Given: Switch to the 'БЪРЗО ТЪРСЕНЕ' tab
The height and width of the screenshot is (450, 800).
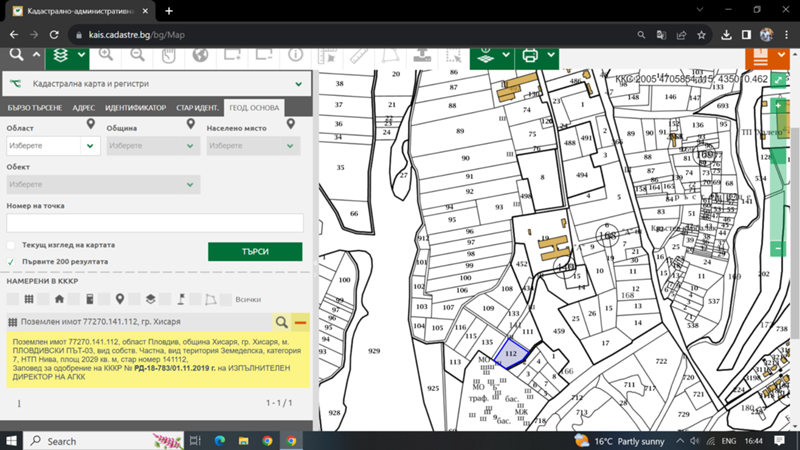Looking at the screenshot, I should [x=35, y=108].
